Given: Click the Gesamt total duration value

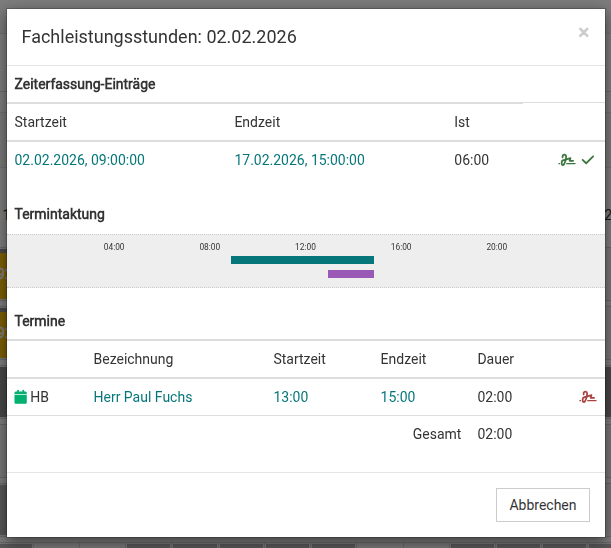Looking at the screenshot, I should tap(494, 434).
